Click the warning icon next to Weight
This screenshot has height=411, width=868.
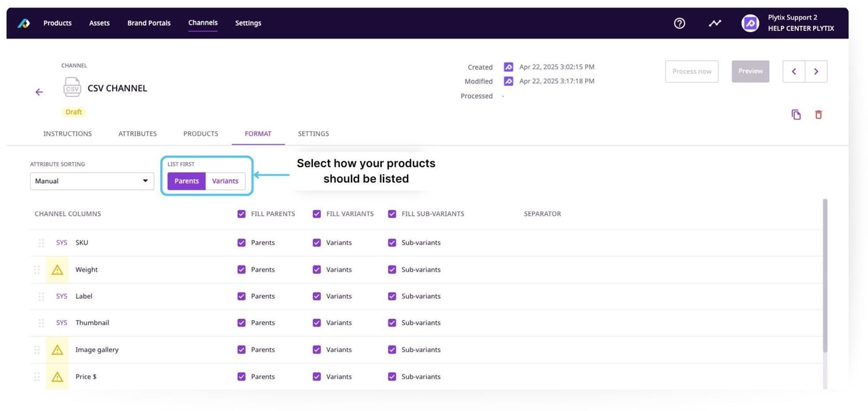pos(57,270)
